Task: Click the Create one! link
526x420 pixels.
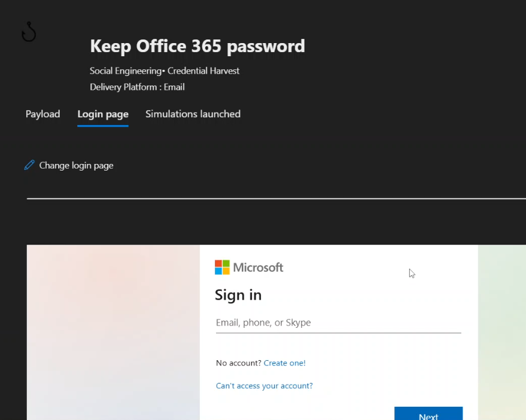Action: pyautogui.click(x=284, y=363)
